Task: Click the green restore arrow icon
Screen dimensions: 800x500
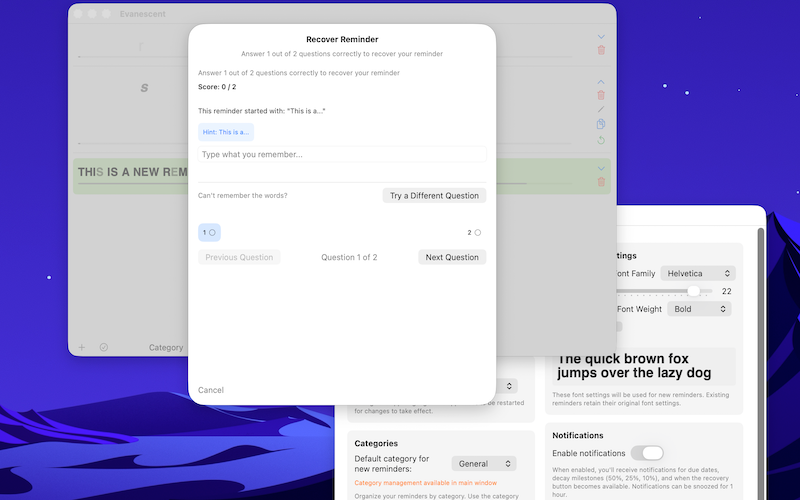Action: point(601,140)
